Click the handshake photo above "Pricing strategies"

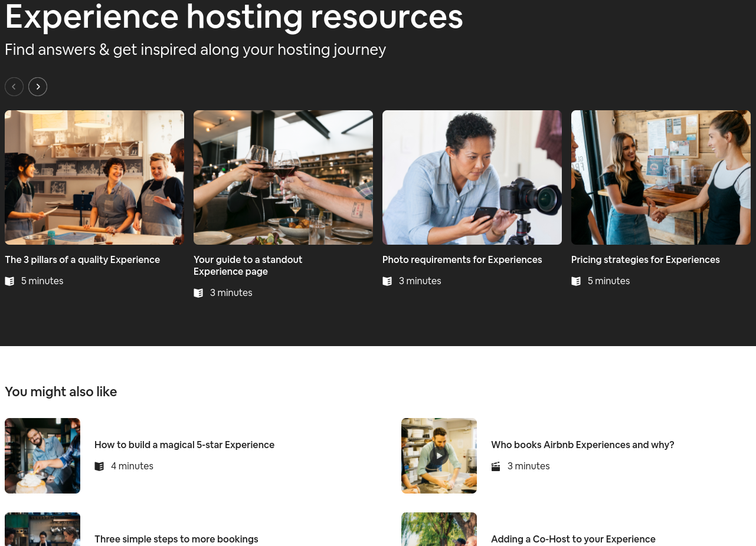coord(660,177)
